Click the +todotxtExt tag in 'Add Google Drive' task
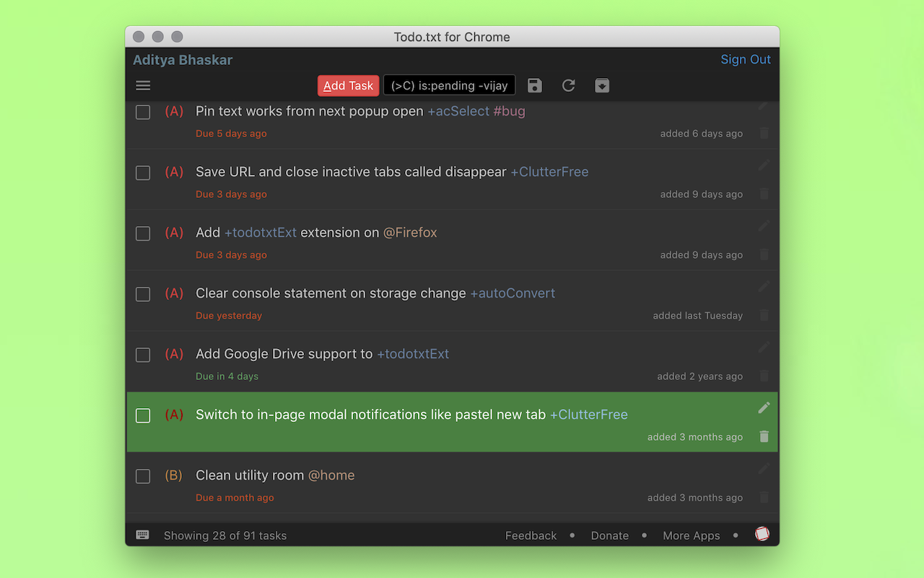This screenshot has width=924, height=578. point(413,354)
